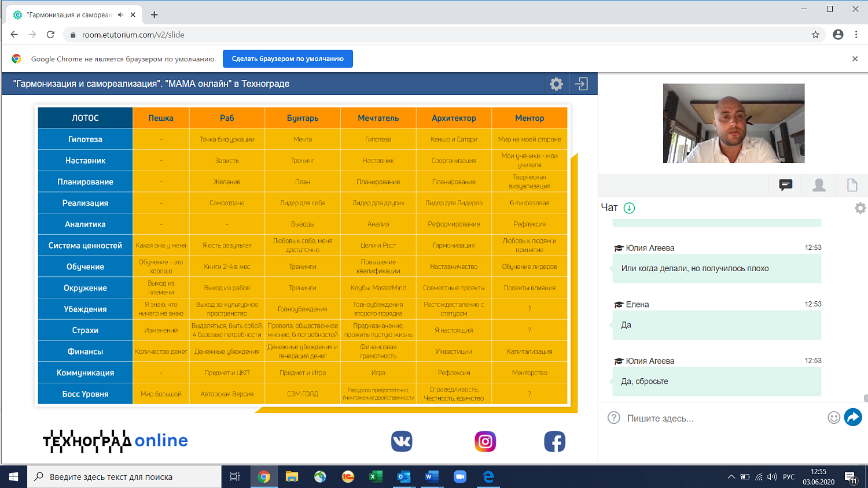
Task: Open the Instagram social link icon
Action: click(x=486, y=442)
